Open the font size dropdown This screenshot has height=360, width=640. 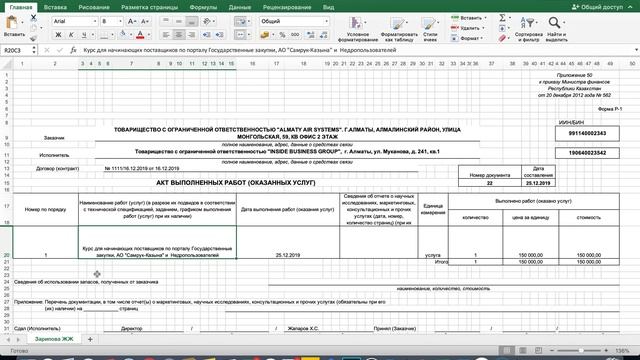pyautogui.click(x=120, y=21)
